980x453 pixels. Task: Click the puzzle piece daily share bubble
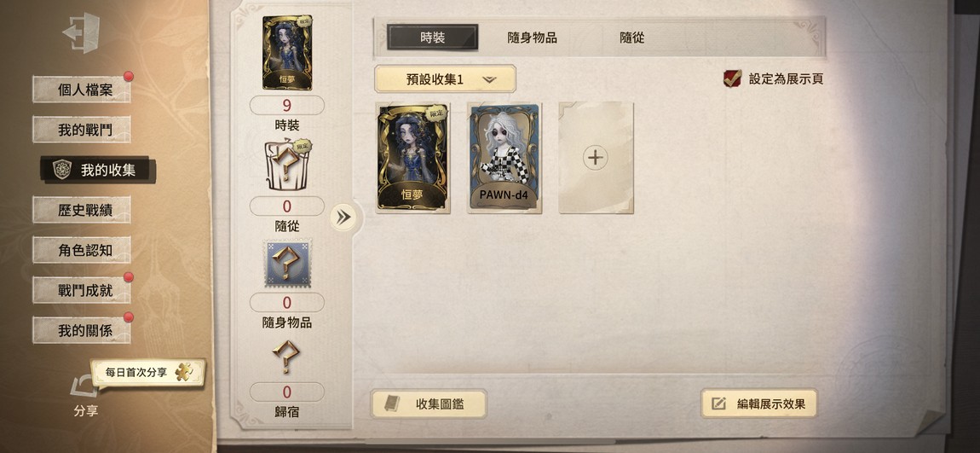[148, 372]
